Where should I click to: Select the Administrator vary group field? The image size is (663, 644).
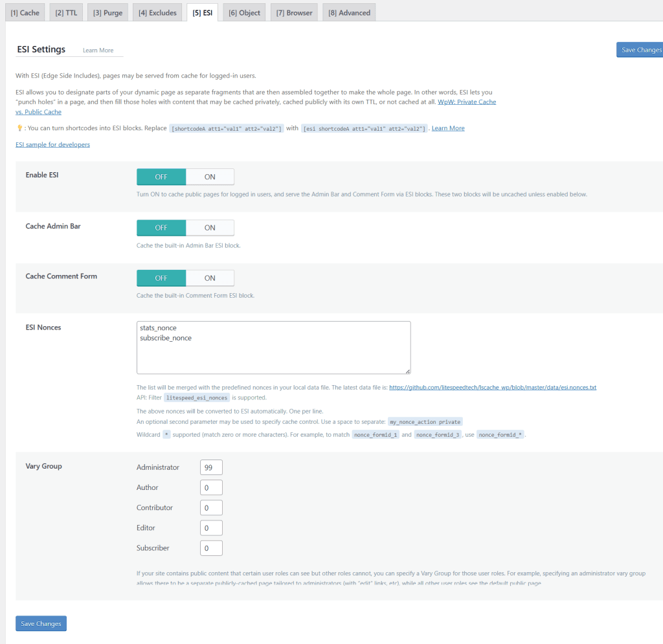(x=210, y=467)
